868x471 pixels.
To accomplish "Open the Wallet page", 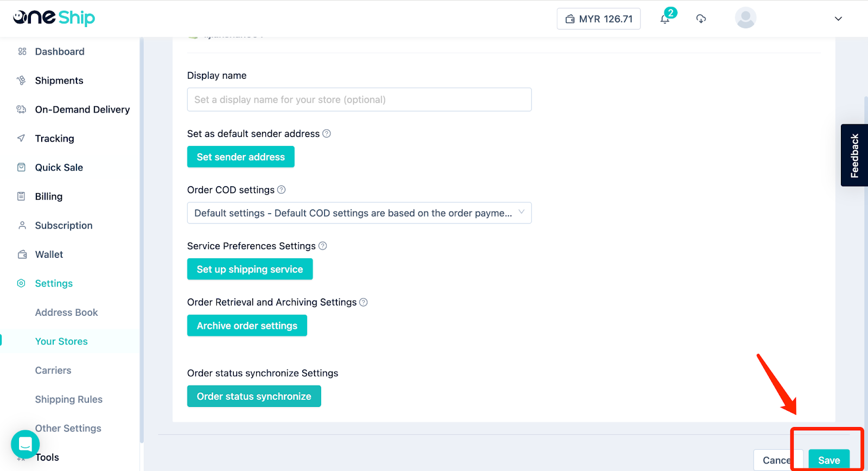I will pyautogui.click(x=49, y=254).
